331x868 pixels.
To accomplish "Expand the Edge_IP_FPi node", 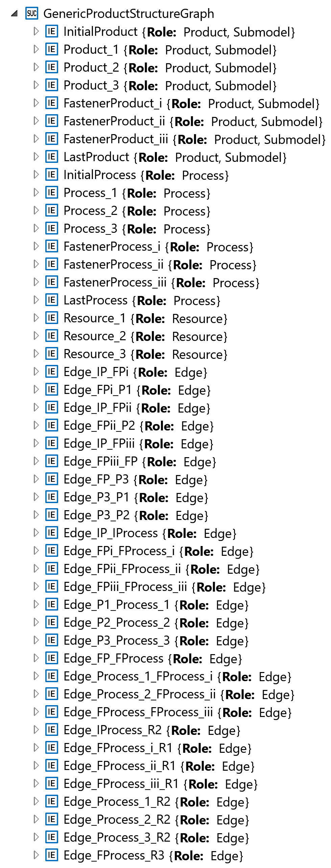I will click(36, 372).
